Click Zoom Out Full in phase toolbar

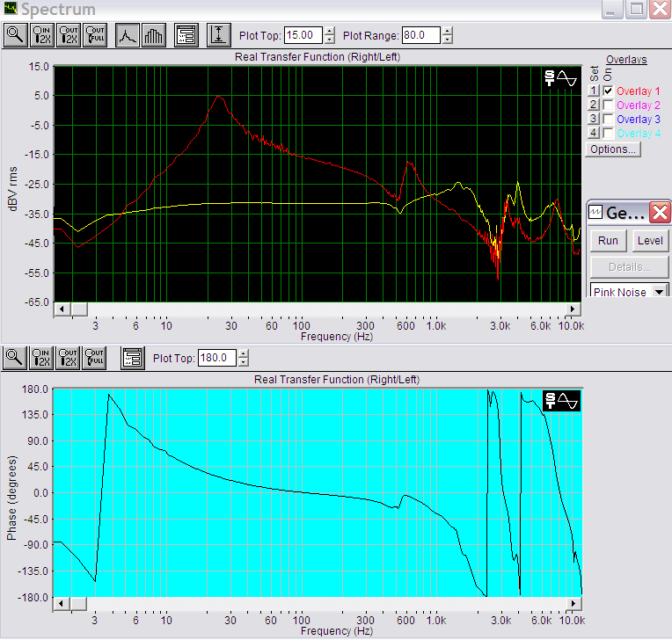coord(94,358)
